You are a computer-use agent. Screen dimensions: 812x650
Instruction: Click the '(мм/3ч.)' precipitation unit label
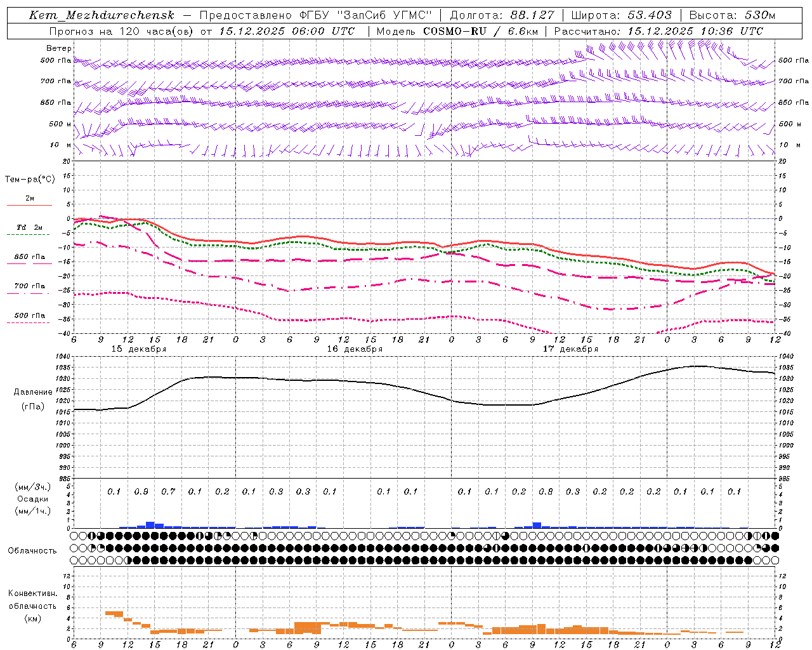point(33,487)
